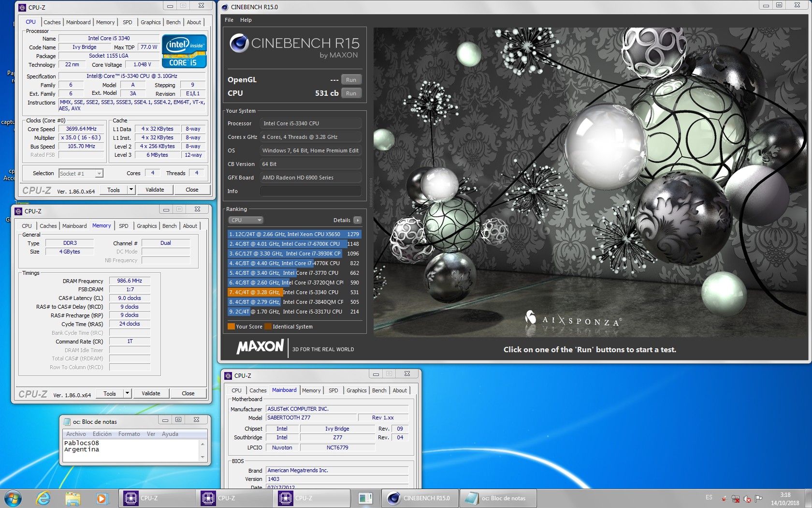Click the ES language indicator
Viewport: 812px width, 508px height.
tap(709, 497)
